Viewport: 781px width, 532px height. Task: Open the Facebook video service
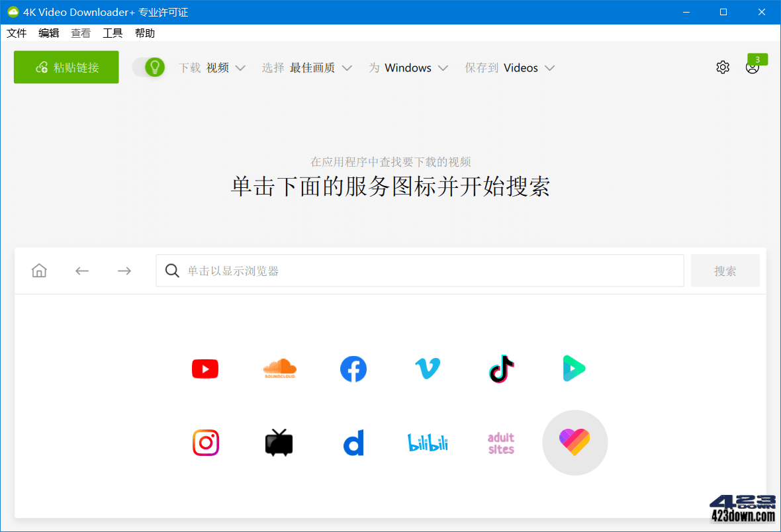pos(353,369)
